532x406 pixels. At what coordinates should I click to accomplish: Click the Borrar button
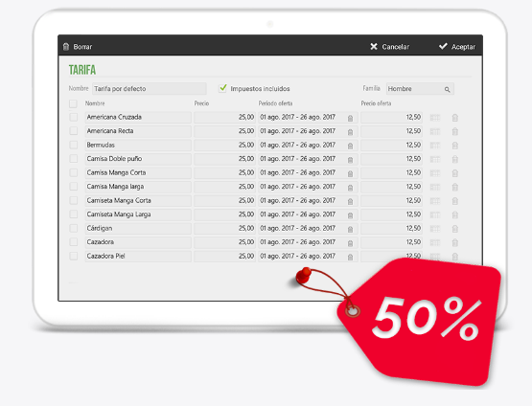click(78, 47)
